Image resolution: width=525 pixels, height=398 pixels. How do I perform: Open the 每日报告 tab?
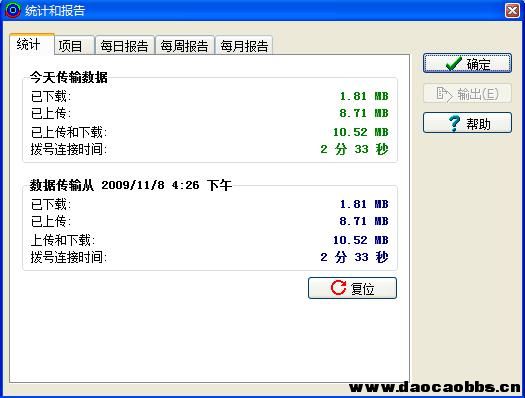(x=125, y=45)
